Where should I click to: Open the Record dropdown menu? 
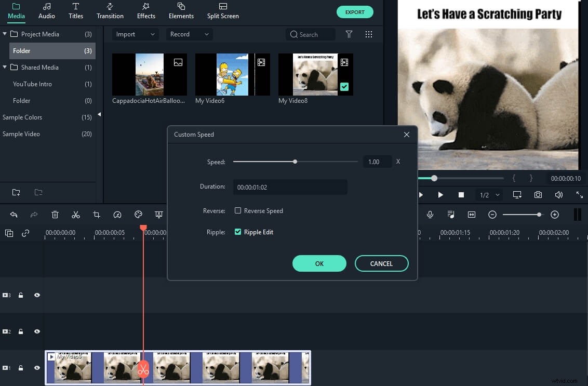tap(189, 34)
